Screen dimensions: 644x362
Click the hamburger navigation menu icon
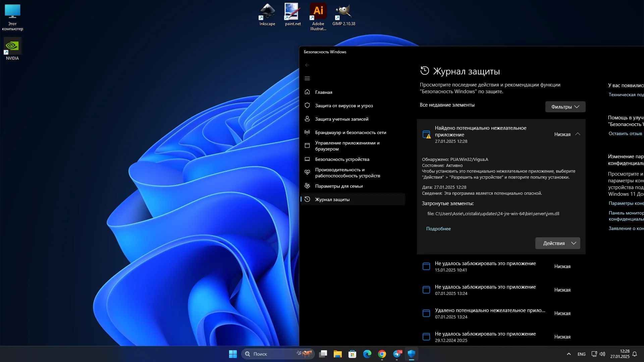[307, 78]
